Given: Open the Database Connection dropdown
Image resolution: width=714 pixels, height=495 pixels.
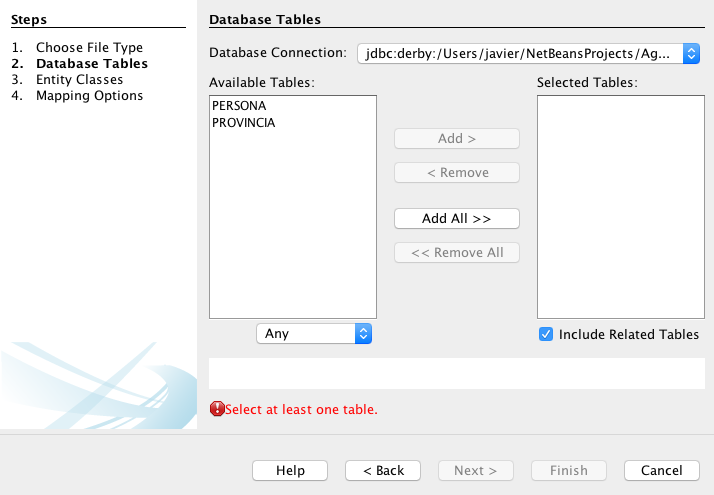Looking at the screenshot, I should click(x=528, y=53).
